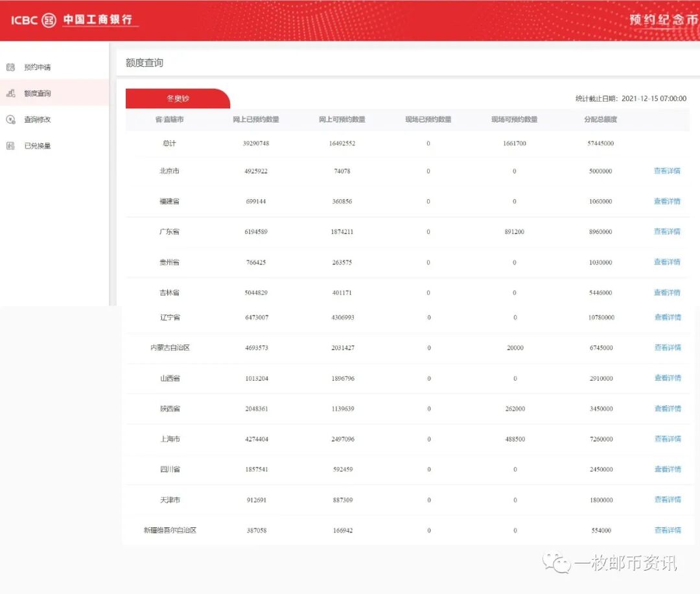Click total value 16492552
The image size is (700, 594).
click(342, 143)
